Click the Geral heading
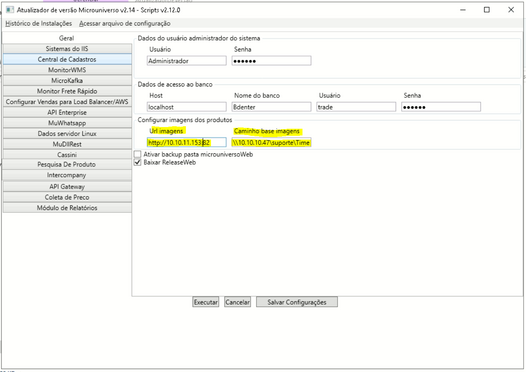This screenshot has height=372, width=526. [66, 38]
